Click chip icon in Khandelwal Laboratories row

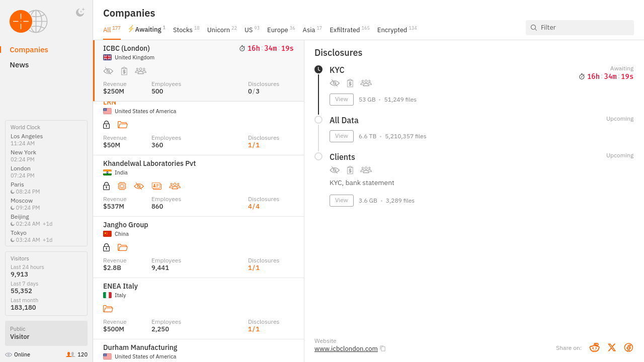122,186
